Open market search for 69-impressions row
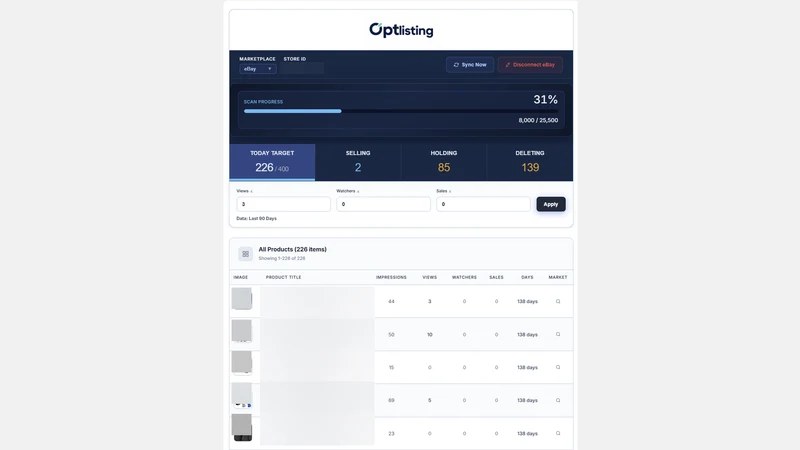The width and height of the screenshot is (800, 450). [558, 401]
